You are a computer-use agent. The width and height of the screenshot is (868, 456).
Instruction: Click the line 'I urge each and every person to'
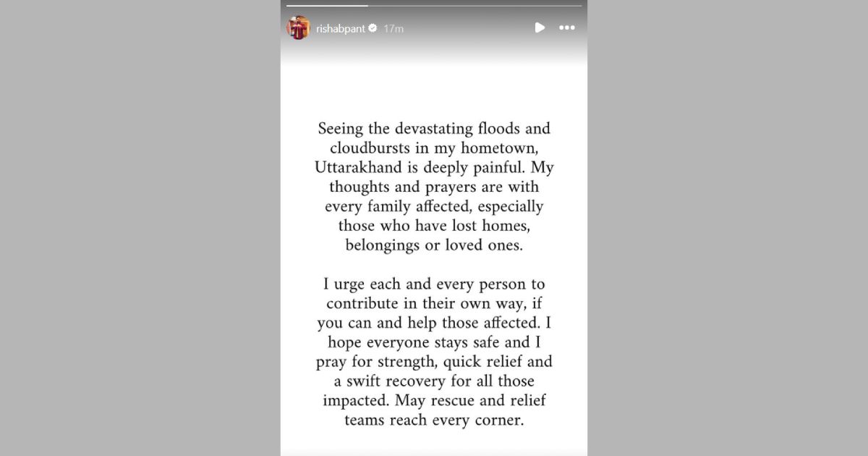click(434, 284)
